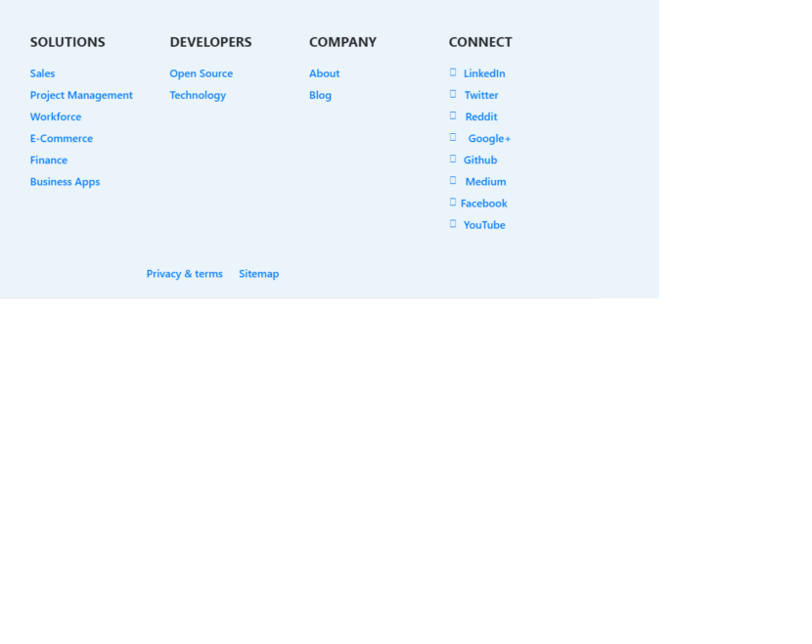Open Privacy & terms link
The width and height of the screenshot is (812, 644).
(x=185, y=274)
